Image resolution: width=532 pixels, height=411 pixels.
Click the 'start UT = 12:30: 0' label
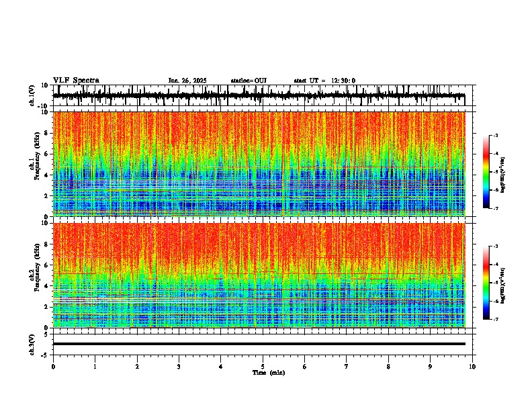coord(324,81)
